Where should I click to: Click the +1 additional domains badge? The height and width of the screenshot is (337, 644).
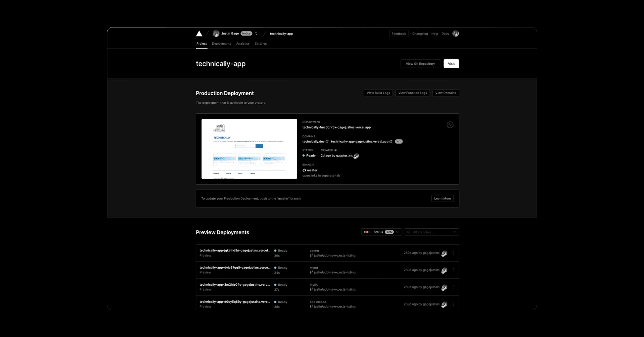(x=398, y=142)
